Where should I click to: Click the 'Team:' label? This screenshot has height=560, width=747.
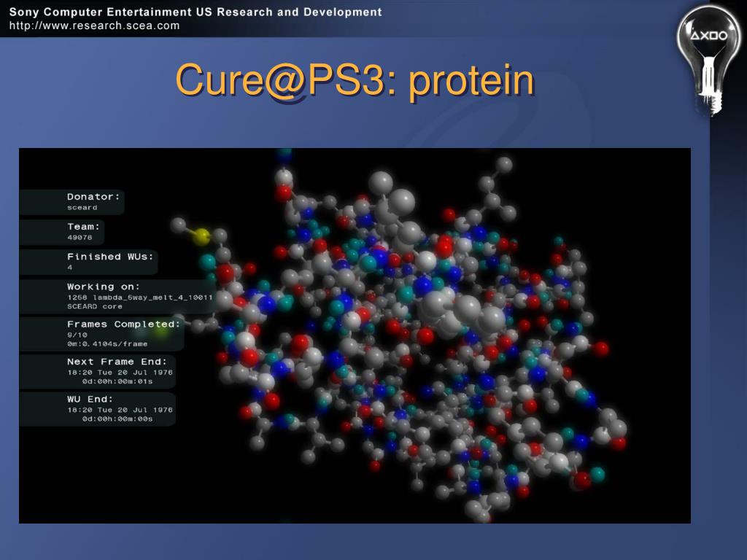pyautogui.click(x=83, y=227)
